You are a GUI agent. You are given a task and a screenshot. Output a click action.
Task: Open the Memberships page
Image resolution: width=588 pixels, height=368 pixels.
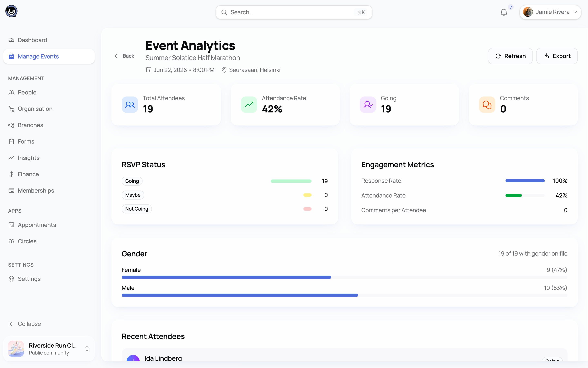click(x=49, y=191)
